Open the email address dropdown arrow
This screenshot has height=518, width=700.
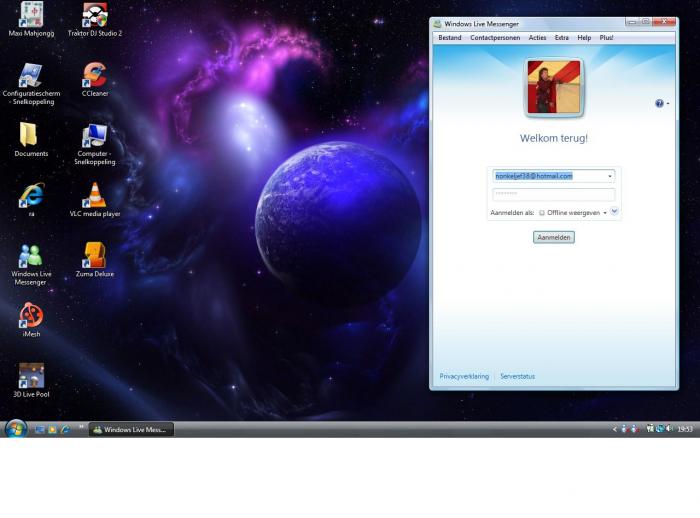coord(610,176)
